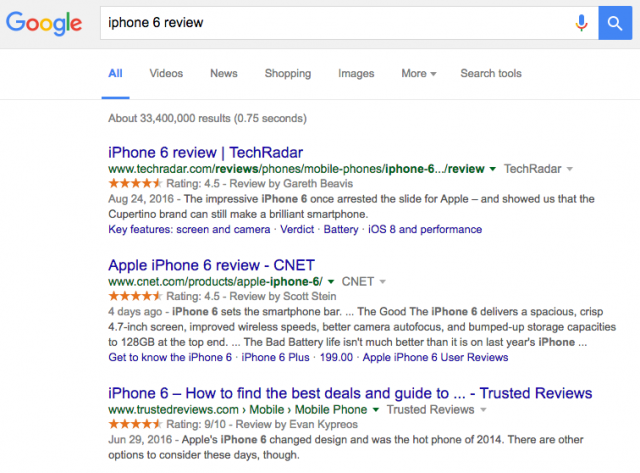Image resolution: width=640 pixels, height=473 pixels.
Task: Open 'Key features: screen and camera' sitelink
Action: pos(189,229)
